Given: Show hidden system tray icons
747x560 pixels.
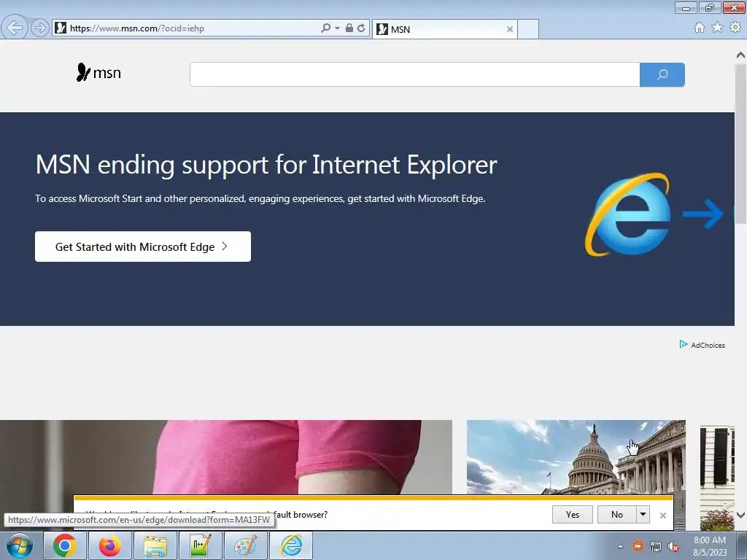Looking at the screenshot, I should (x=620, y=546).
